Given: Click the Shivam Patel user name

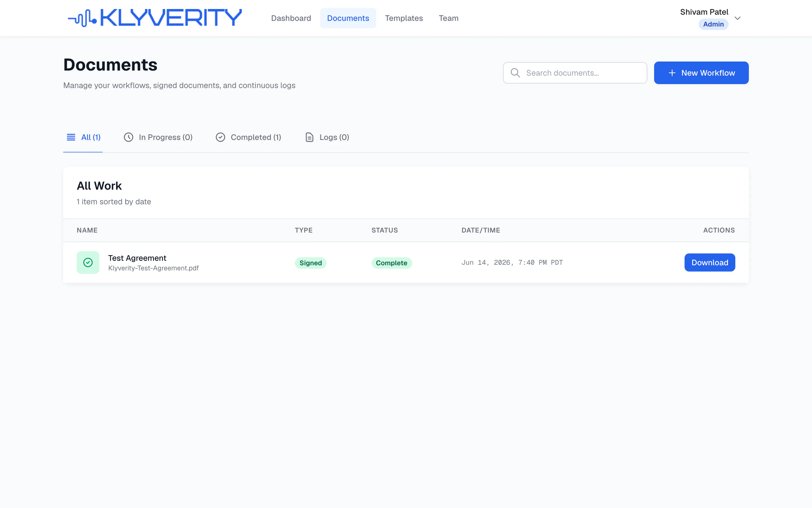Looking at the screenshot, I should pos(704,12).
